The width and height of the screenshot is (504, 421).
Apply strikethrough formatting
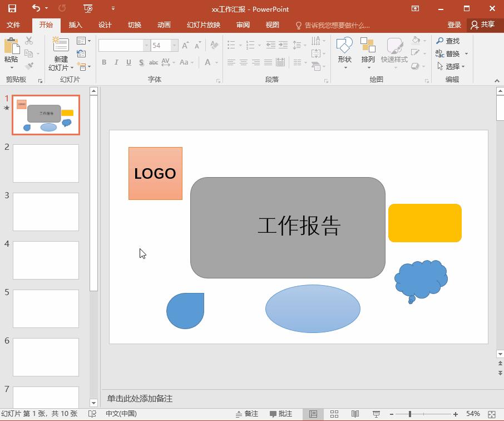[x=153, y=62]
